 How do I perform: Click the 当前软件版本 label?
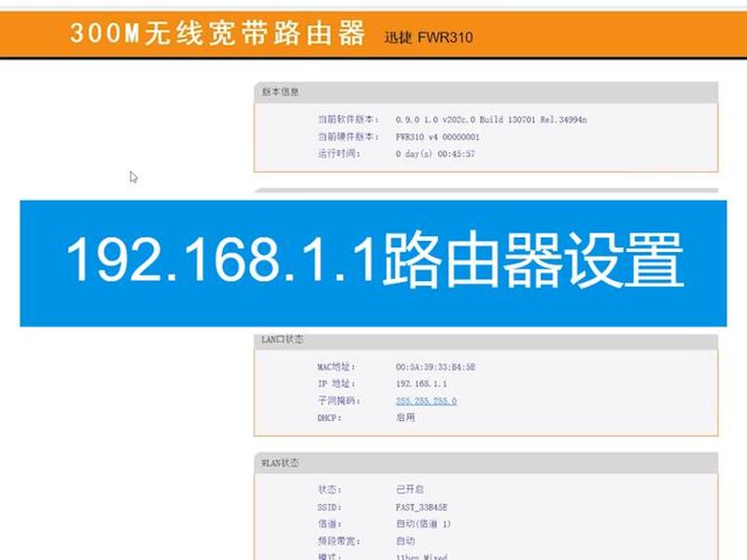coord(348,119)
